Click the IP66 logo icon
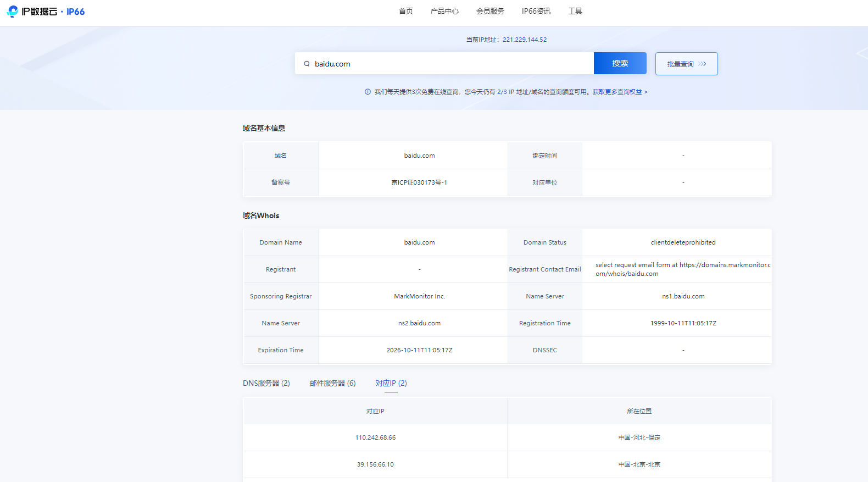Screen dimensions: 868x482 coord(13,12)
